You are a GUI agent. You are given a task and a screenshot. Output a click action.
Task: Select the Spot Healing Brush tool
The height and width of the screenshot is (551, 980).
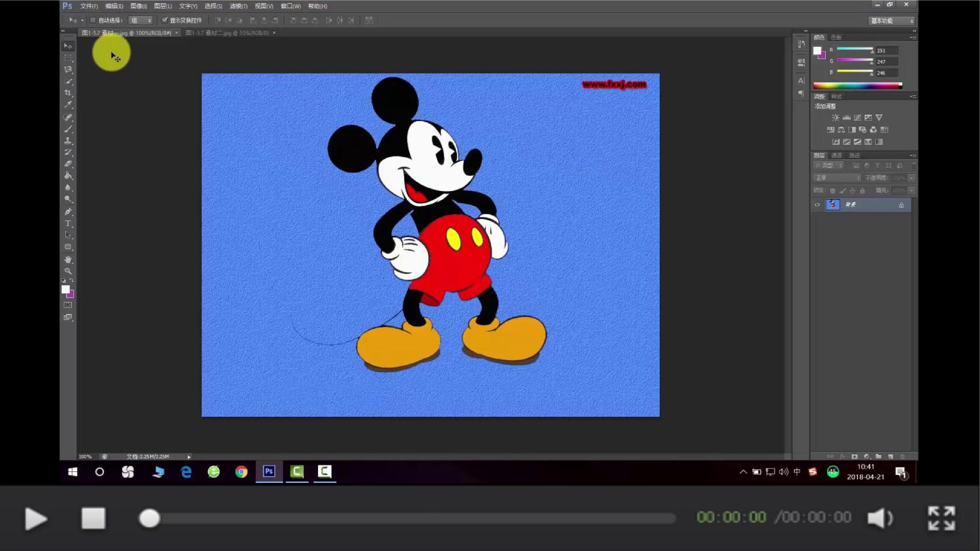click(x=68, y=118)
